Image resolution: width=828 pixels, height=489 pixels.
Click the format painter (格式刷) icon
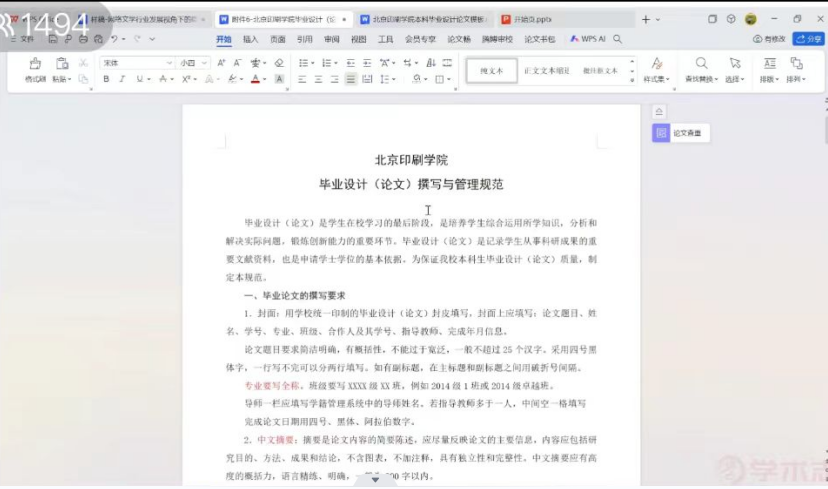35,64
